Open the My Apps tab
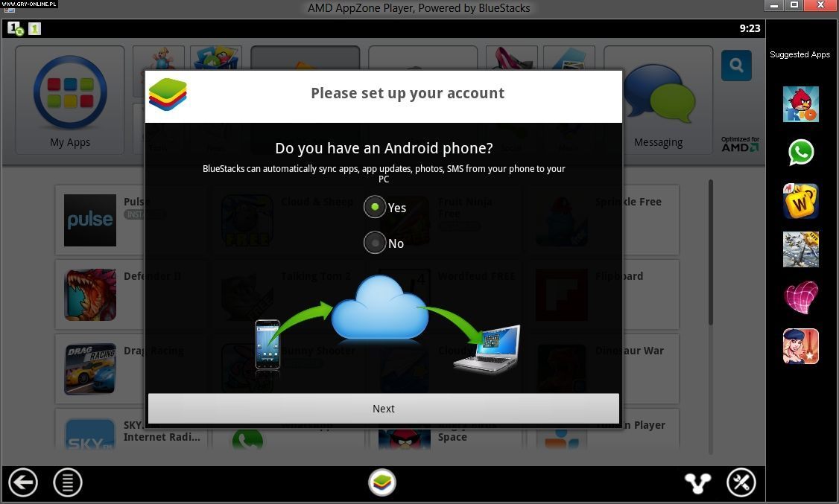Viewport: 839px width, 504px height. tap(70, 101)
